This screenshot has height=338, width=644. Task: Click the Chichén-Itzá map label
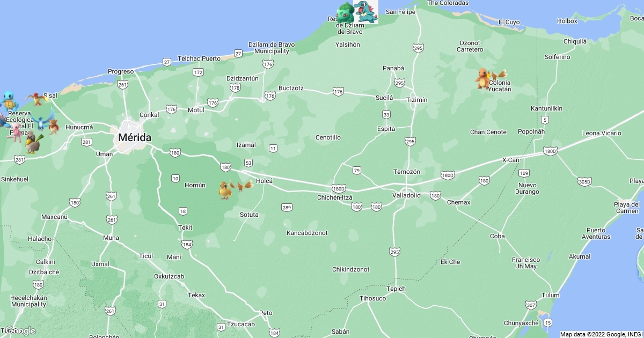pyautogui.click(x=334, y=197)
